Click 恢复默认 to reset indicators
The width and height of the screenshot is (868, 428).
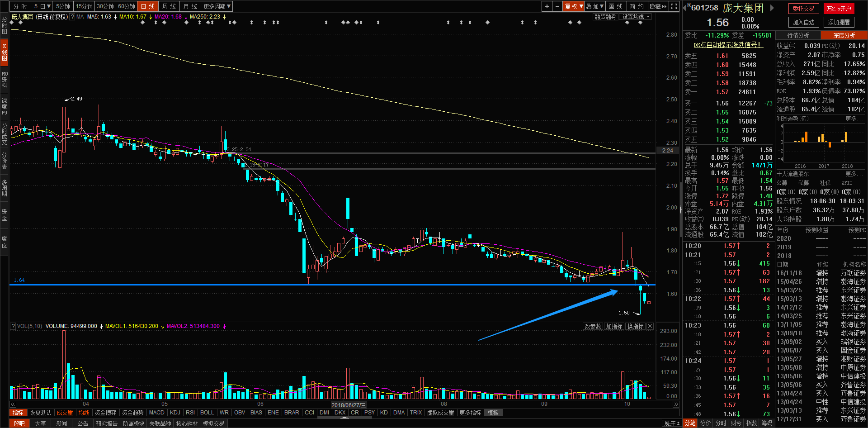[x=40, y=413]
